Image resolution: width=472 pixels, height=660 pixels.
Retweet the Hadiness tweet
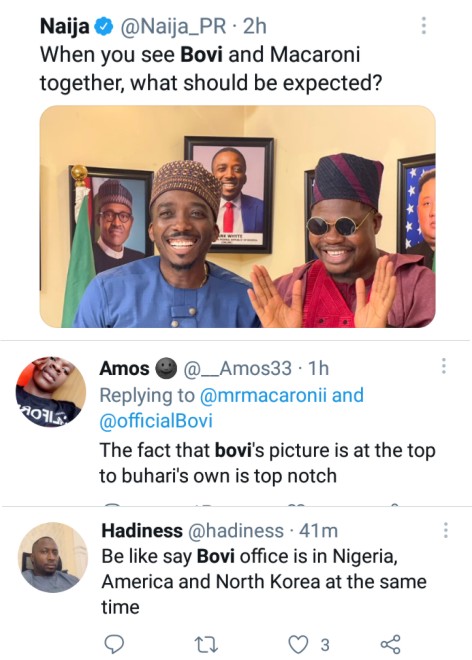click(x=206, y=644)
